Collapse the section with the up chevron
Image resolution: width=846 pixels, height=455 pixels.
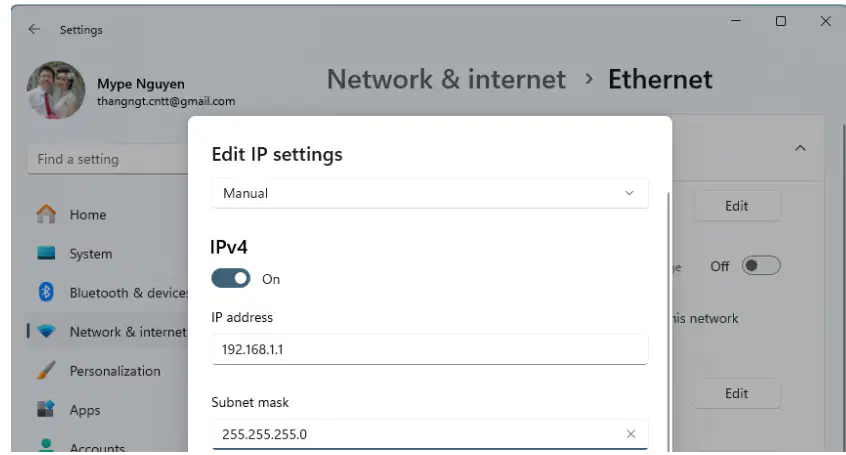tap(800, 148)
